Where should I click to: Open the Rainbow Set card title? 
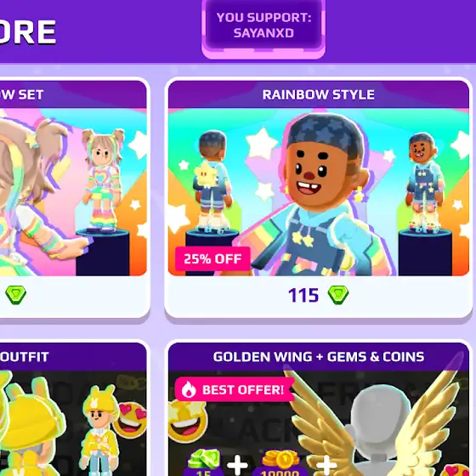21,94
